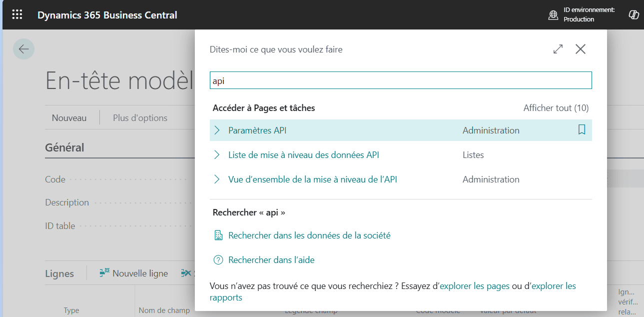Image resolution: width=644 pixels, height=317 pixels.
Task: Open Vue d'ensemble de la mise à niveau de l'API
Action: tap(313, 179)
